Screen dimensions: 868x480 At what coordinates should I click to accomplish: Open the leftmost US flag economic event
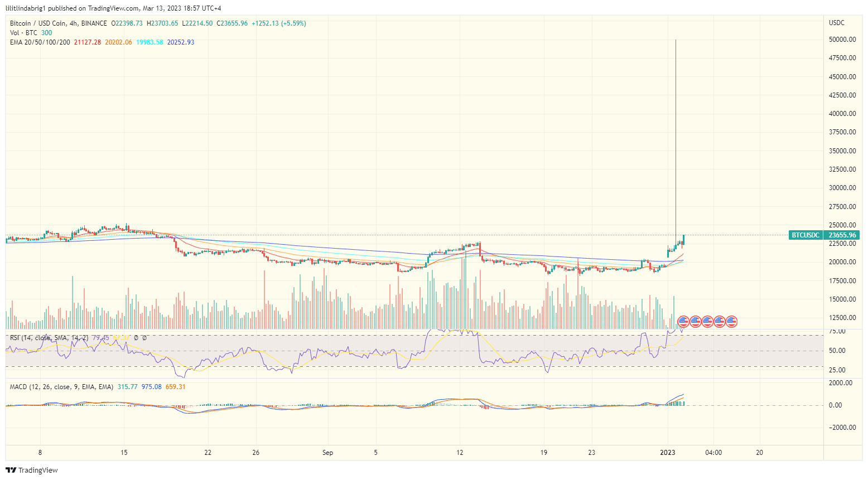(x=683, y=321)
